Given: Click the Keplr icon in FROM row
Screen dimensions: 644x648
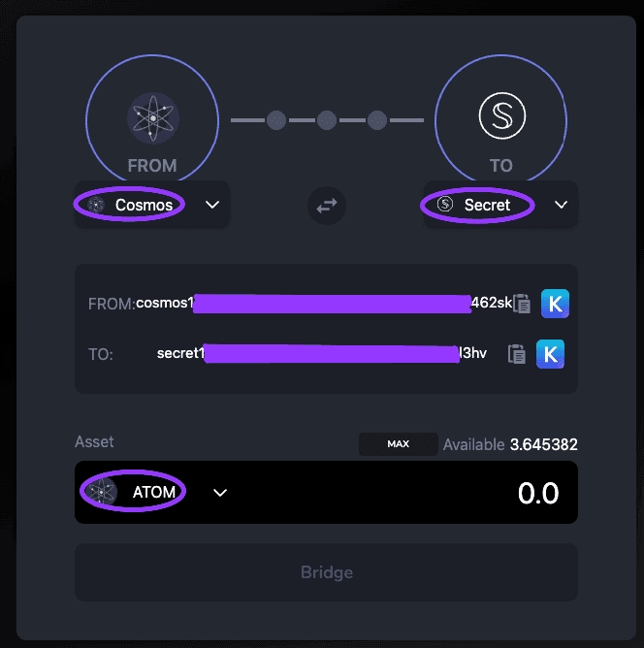Looking at the screenshot, I should [x=555, y=304].
